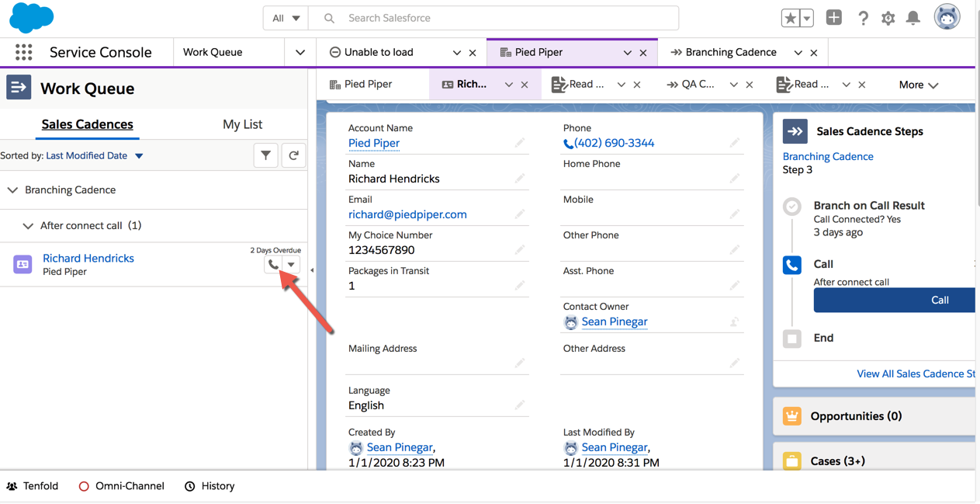Edit the Packages in Transit pencil icon
The image size is (980, 504).
(520, 286)
